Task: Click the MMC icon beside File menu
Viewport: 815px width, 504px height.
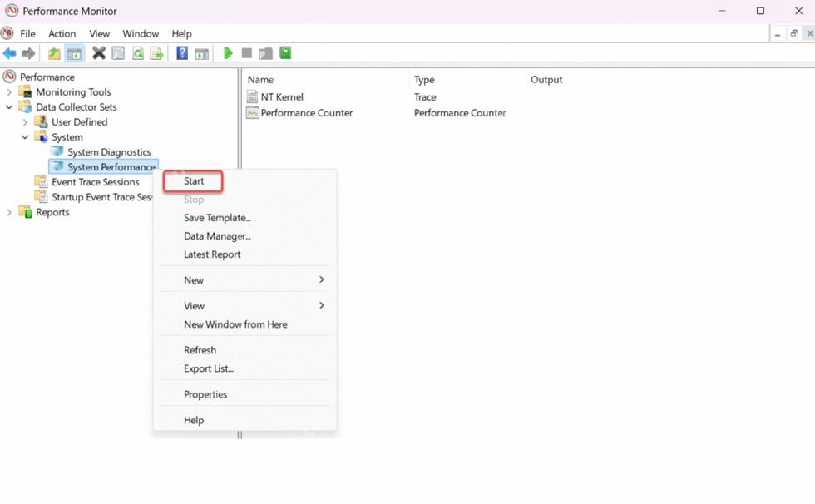Action: [7, 33]
